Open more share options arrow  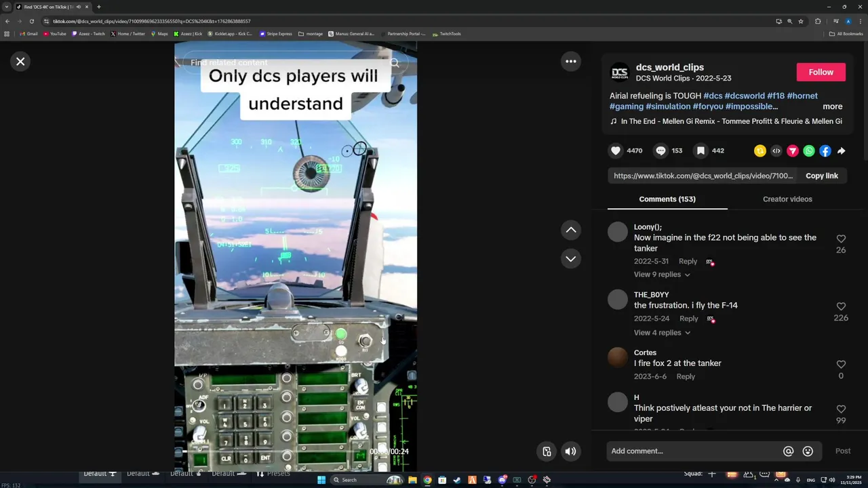point(842,151)
